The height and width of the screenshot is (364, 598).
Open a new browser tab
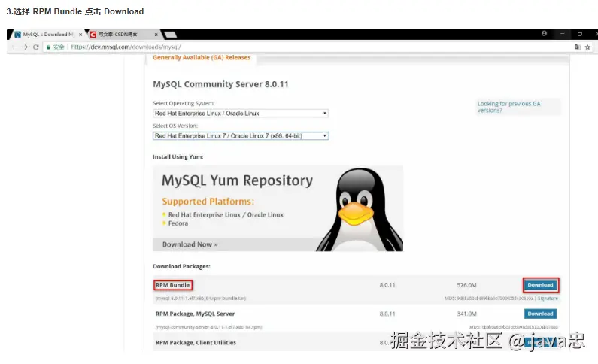coord(170,35)
